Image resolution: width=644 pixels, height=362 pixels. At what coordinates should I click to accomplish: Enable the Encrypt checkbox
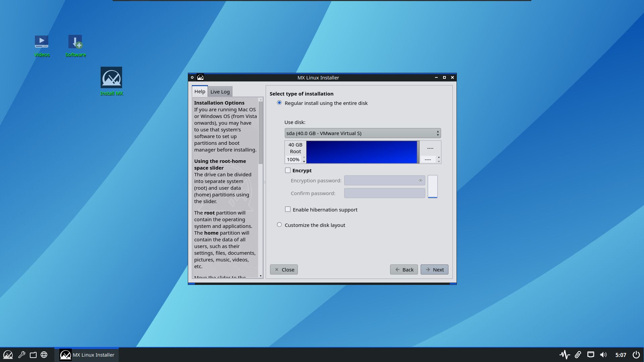288,170
